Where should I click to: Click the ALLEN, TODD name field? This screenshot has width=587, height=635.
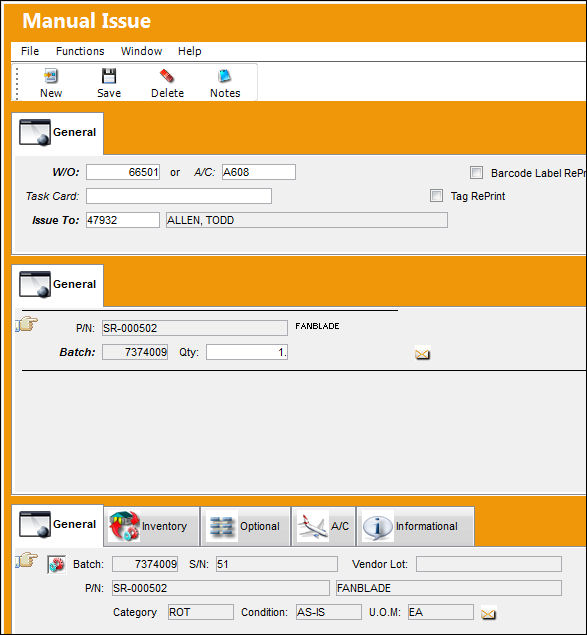(307, 220)
